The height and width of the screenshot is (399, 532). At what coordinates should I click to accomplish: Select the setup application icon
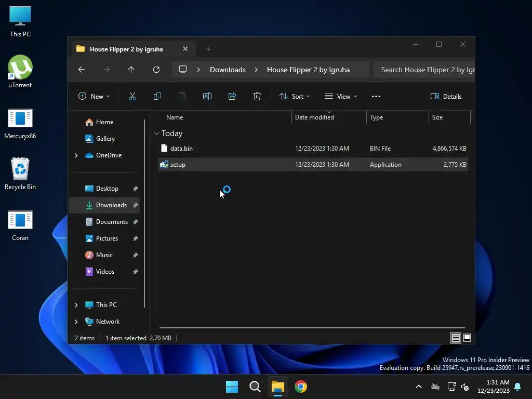[164, 165]
